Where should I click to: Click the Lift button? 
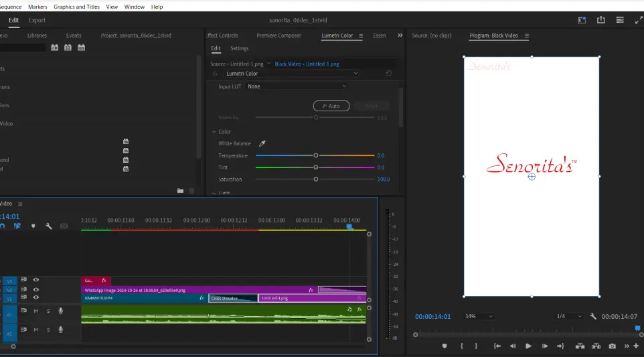[580, 346]
